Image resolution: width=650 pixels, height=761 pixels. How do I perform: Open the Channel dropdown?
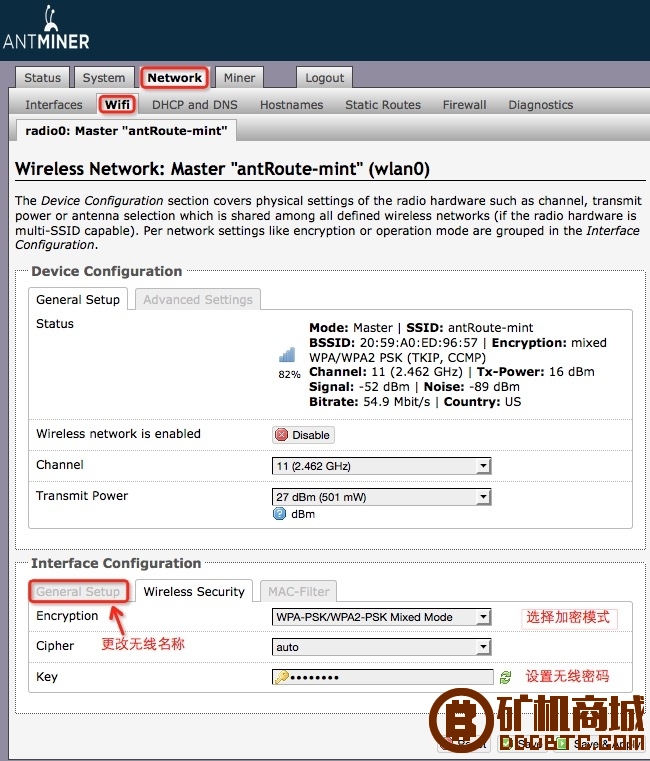point(382,466)
